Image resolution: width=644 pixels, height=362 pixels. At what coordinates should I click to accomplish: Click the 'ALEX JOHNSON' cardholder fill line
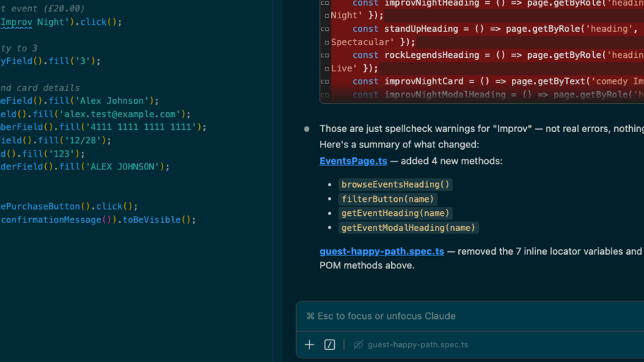[x=85, y=167]
